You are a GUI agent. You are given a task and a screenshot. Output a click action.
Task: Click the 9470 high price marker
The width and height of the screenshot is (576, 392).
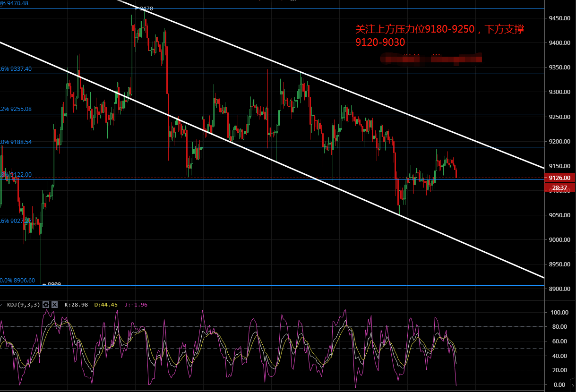pos(144,9)
